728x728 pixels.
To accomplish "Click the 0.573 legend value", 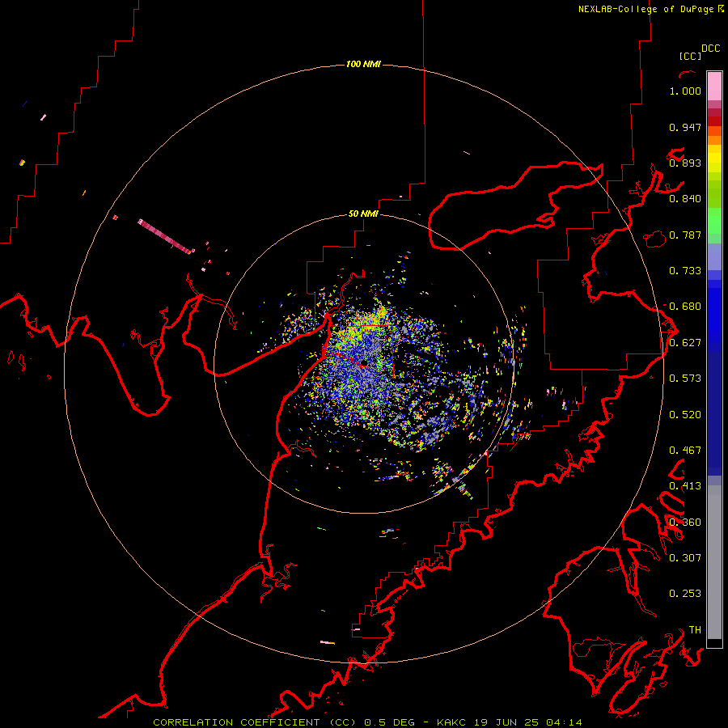I will pyautogui.click(x=685, y=379).
